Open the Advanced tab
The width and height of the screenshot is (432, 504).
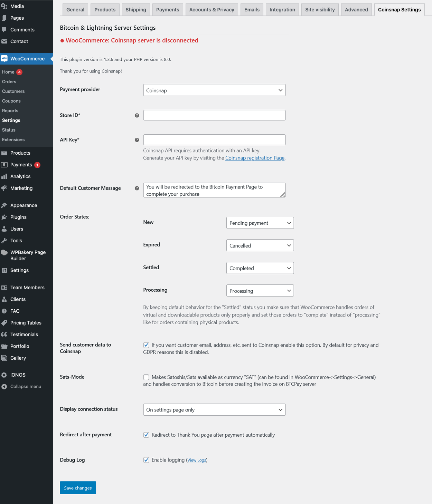356,10
